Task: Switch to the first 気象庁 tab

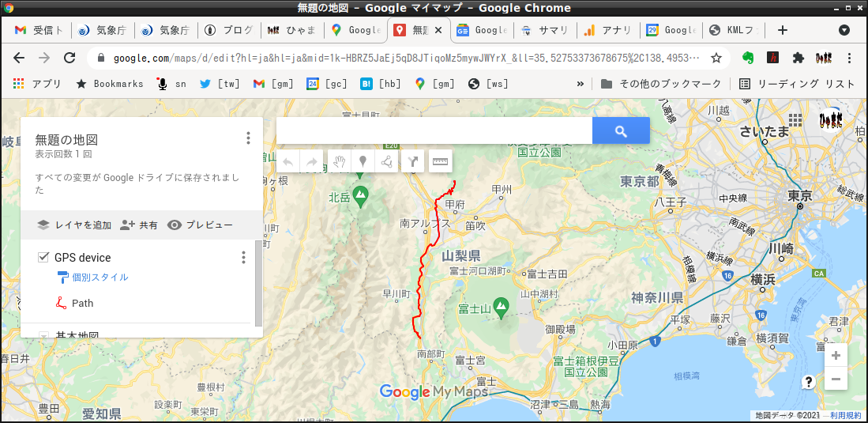Action: coord(103,31)
